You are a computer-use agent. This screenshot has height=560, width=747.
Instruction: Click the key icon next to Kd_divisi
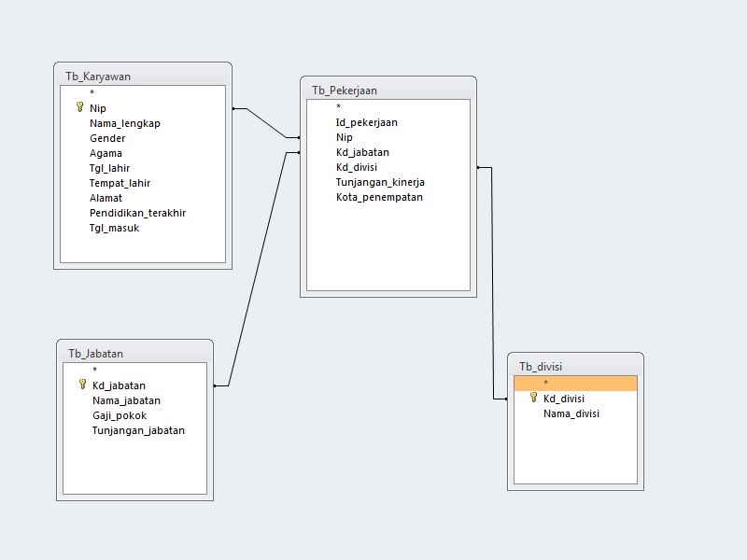click(x=532, y=398)
